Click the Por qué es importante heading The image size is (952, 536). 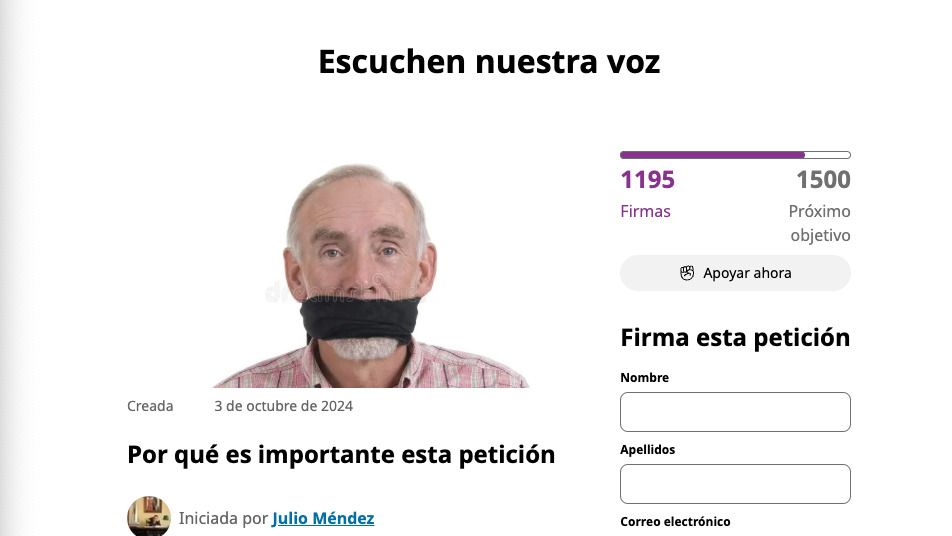pos(341,455)
